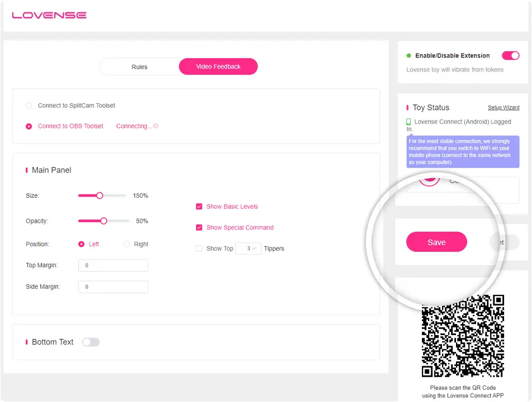532x402 pixels.
Task: Uncheck Show Basic Levels checkbox
Action: 199,207
